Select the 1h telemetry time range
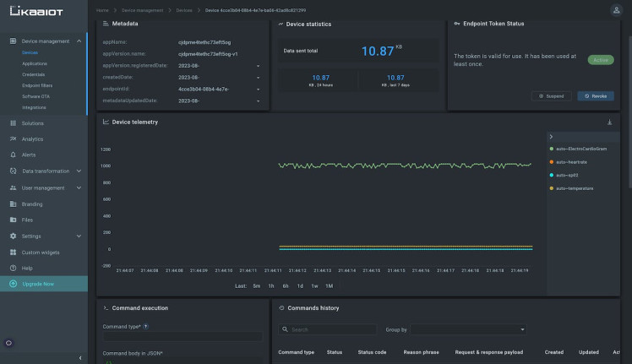 coord(272,286)
